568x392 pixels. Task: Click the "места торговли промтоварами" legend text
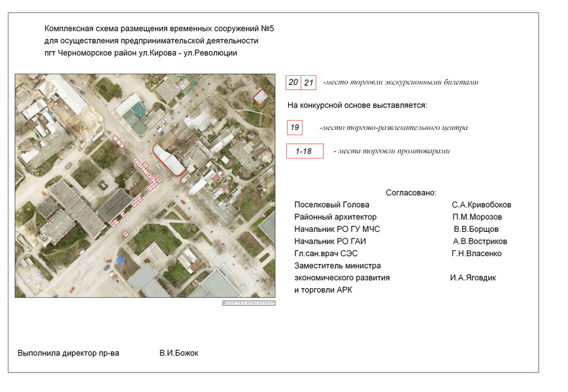392,152
